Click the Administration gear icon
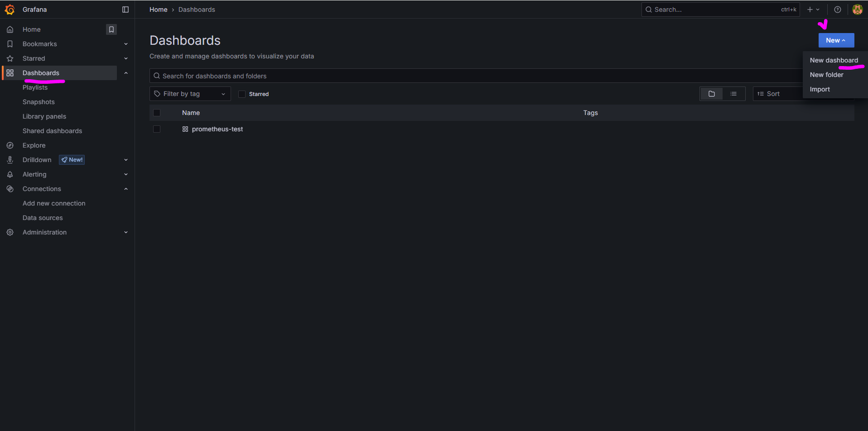 point(10,232)
